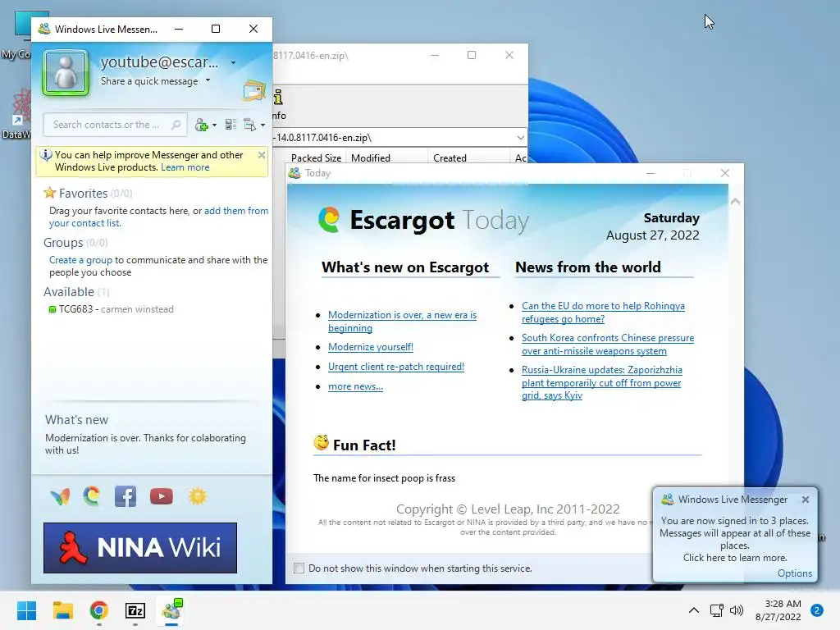Image resolution: width=840 pixels, height=630 pixels.
Task: Click the search magnifier icon
Action: pos(176,125)
